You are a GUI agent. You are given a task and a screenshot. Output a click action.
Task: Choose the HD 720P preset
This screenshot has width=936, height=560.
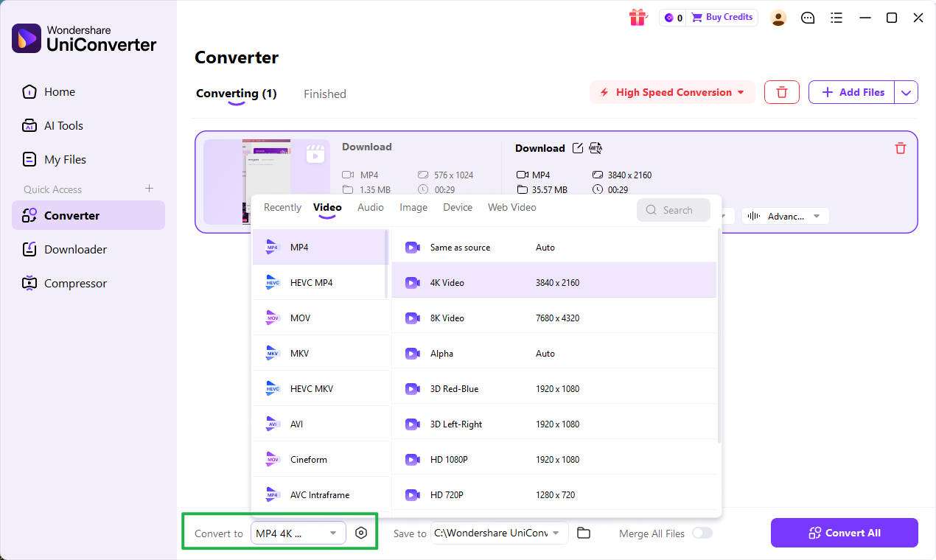point(553,494)
